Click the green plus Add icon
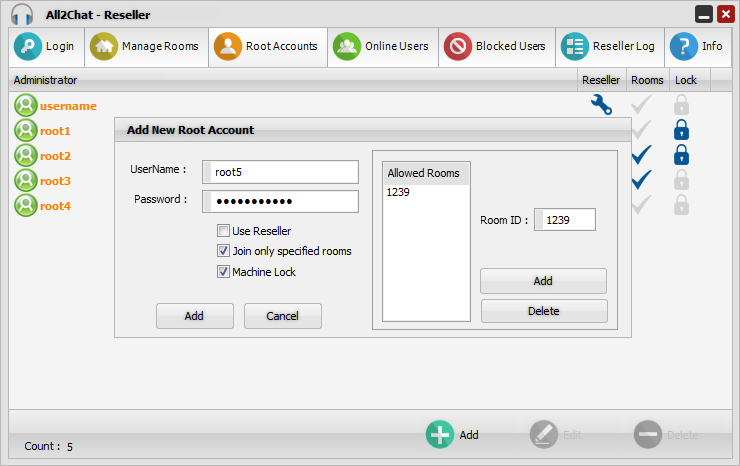 (440, 434)
